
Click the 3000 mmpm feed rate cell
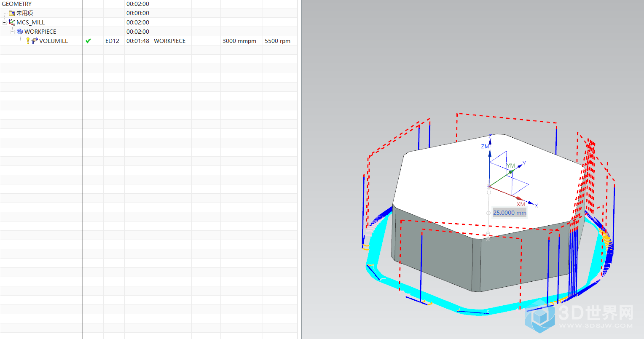[239, 41]
